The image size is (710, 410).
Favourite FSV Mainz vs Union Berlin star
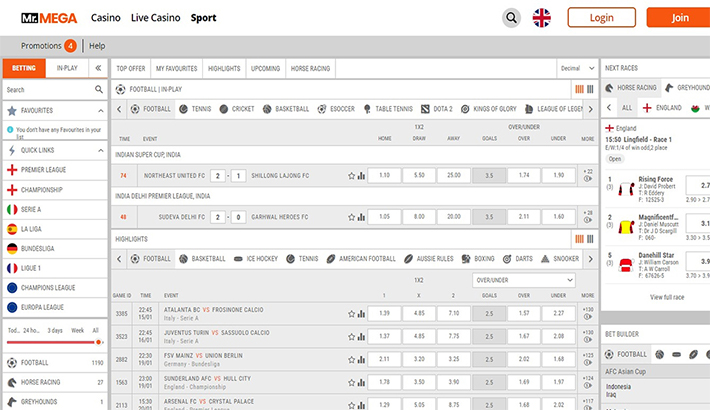(x=351, y=360)
